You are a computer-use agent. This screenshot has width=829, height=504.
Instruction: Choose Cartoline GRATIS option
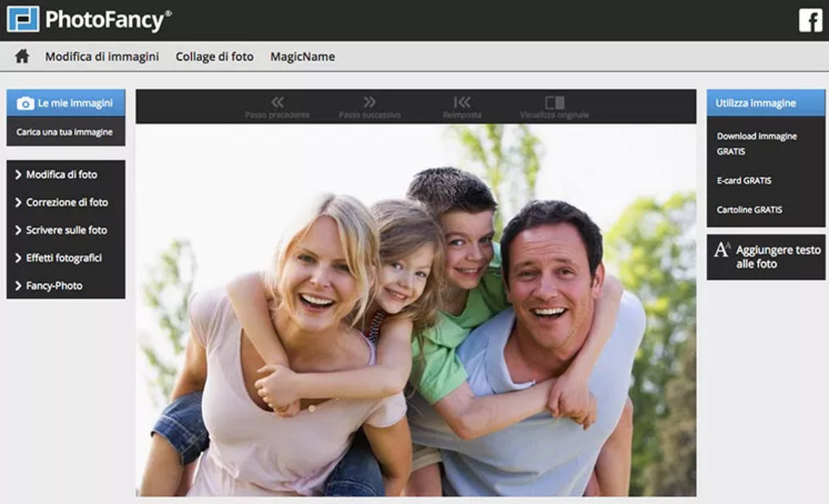pos(749,209)
